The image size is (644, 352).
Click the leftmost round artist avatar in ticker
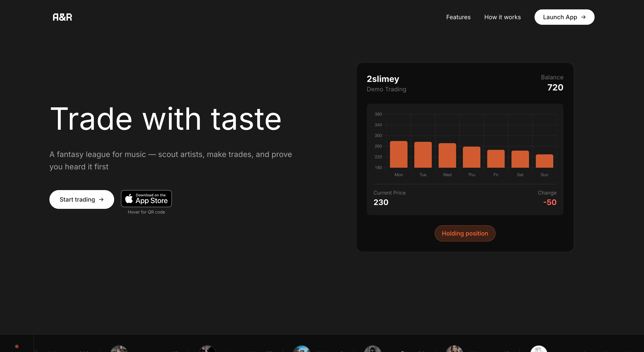(119, 349)
